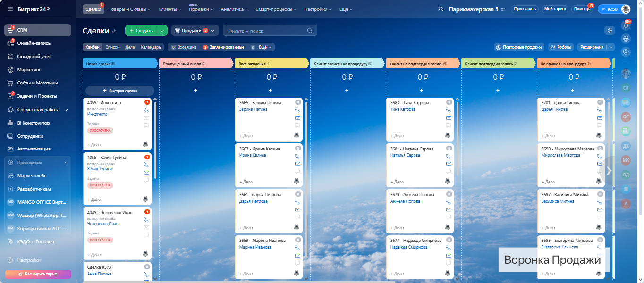Open the МК contact avatar in right panel
The height and width of the screenshot is (283, 644).
[x=626, y=160]
